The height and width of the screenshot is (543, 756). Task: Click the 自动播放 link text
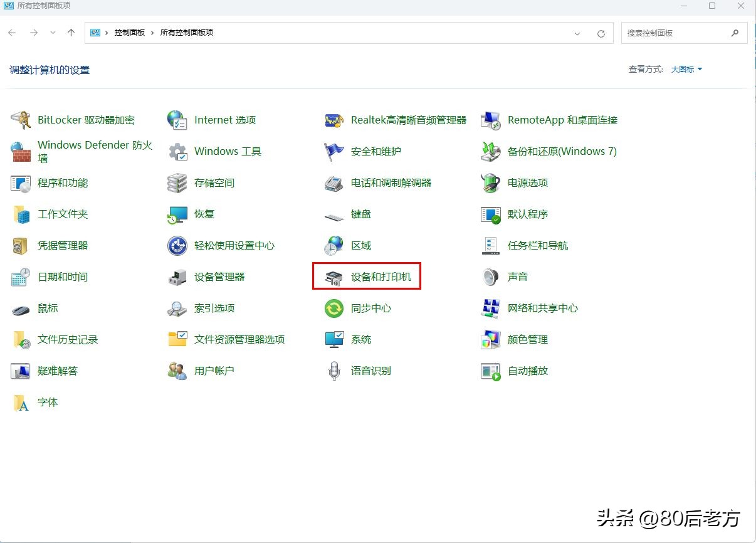pos(528,371)
